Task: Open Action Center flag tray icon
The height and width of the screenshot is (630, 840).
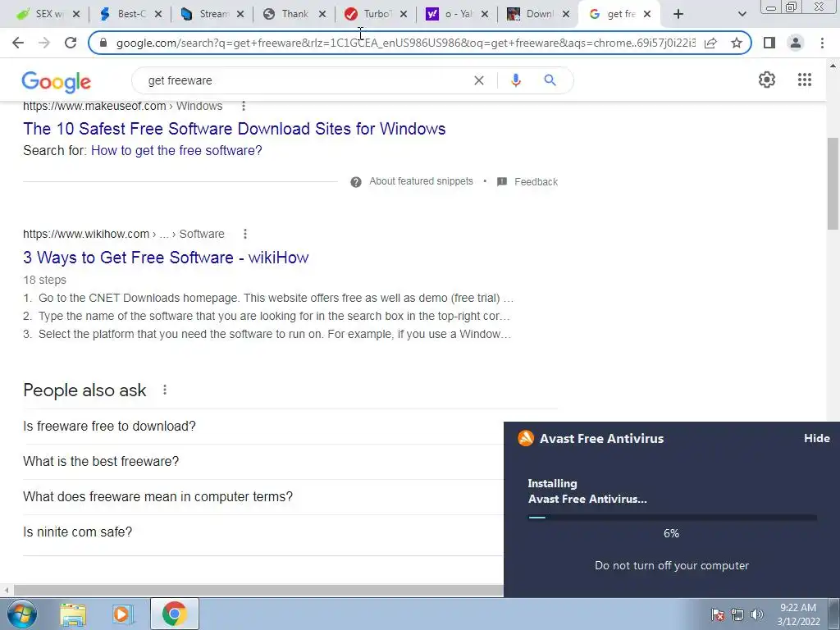Action: click(718, 614)
